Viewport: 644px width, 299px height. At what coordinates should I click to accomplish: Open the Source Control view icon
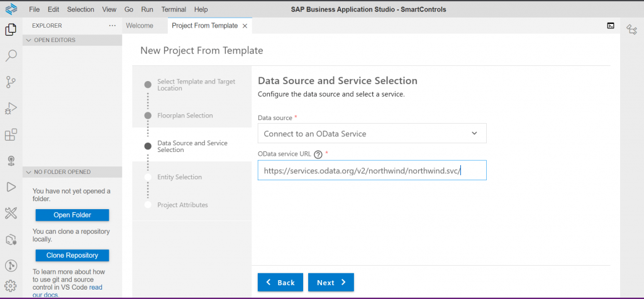pos(11,82)
